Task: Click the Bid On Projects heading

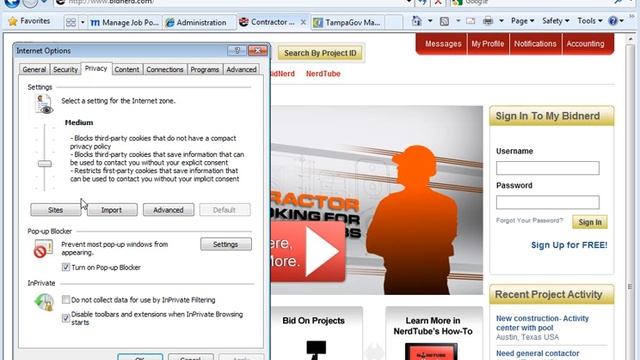Action: point(313,321)
